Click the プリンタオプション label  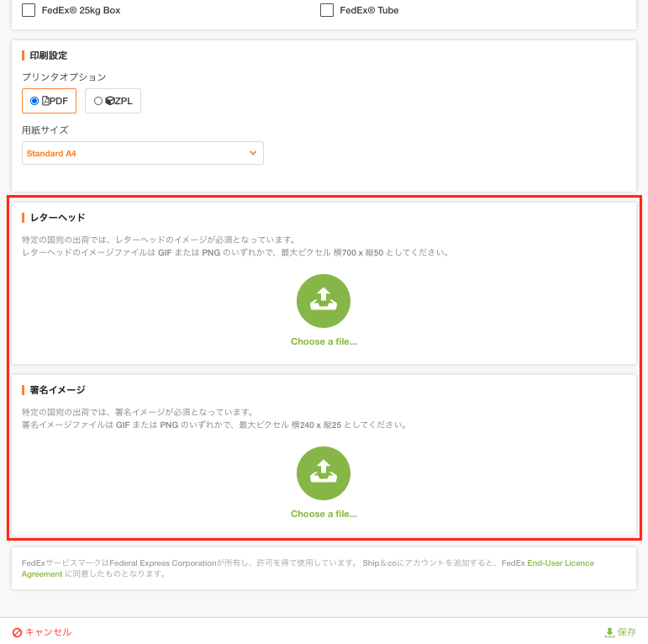[x=64, y=77]
